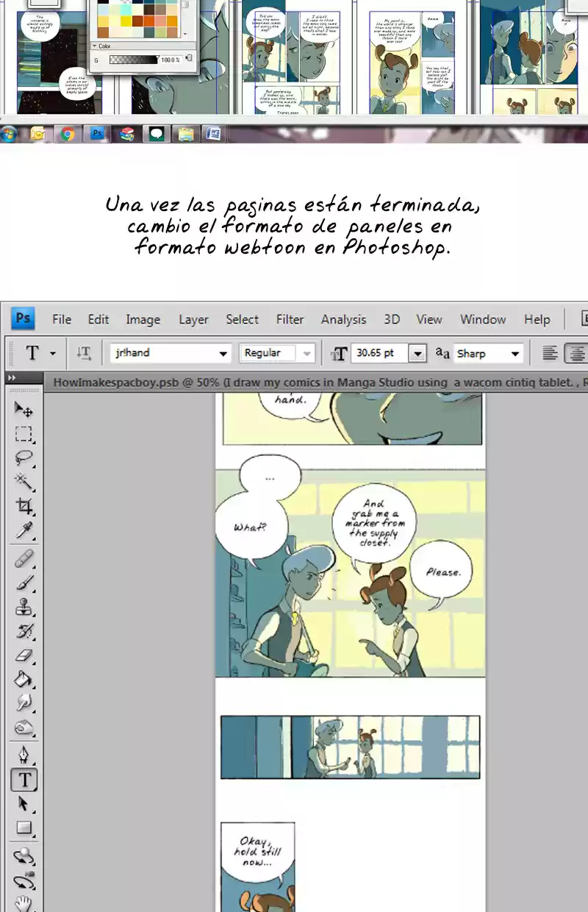Adjust the G gray gradient slider
588x912 pixels.
coord(133,60)
